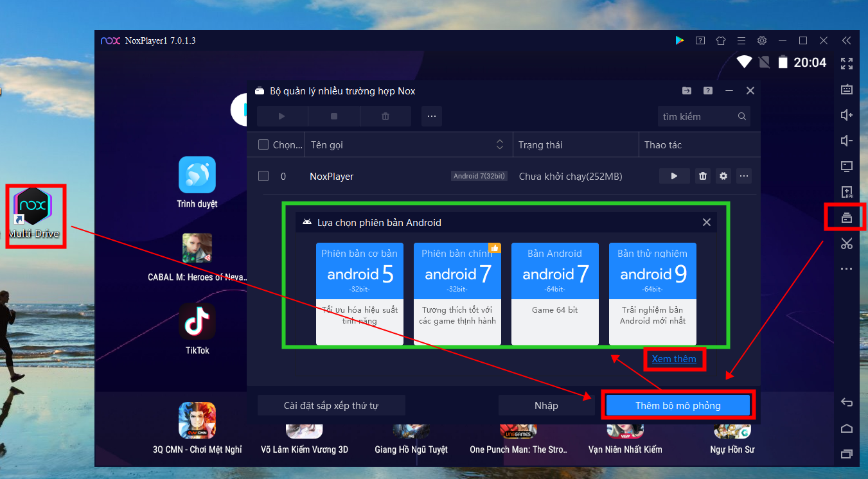Launch the Trình duyệt browser app
The image size is (868, 479).
pos(197,182)
